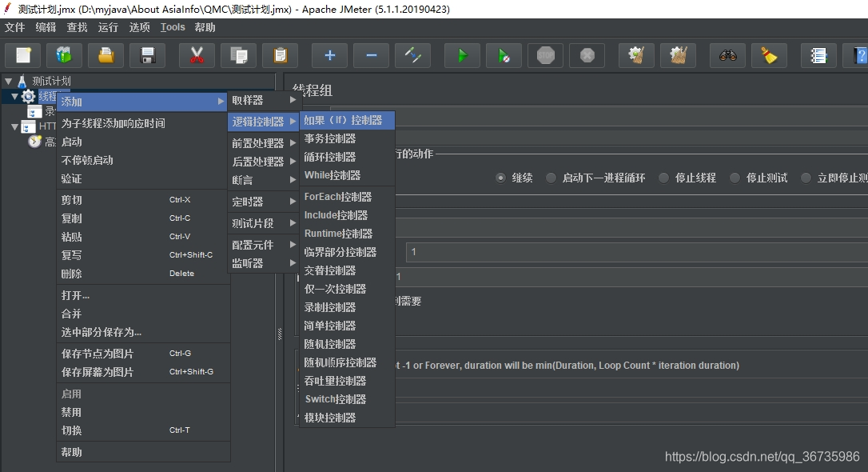Collapse the 线程组 tree node arrow
Screen dimensions: 868x472
15,96
